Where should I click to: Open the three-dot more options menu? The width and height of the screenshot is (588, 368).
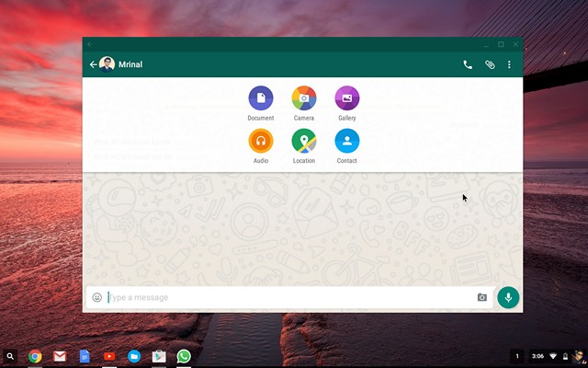[x=509, y=64]
